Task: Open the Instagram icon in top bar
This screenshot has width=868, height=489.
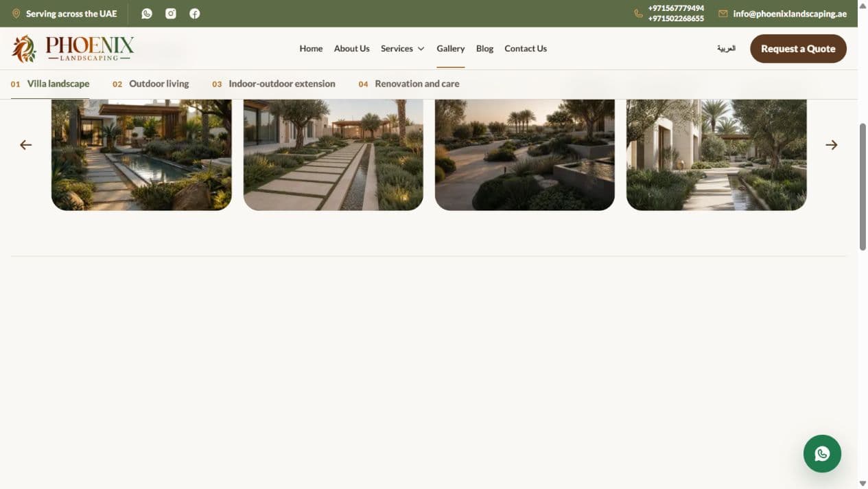Action: (x=171, y=13)
